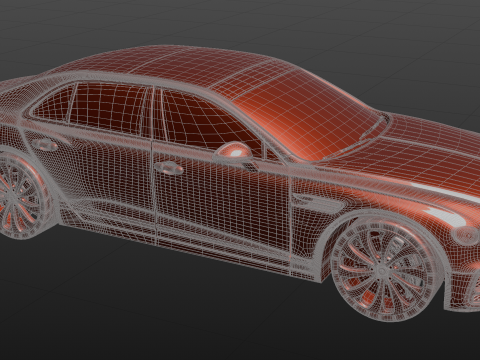Image resolution: width=480 pixels, height=360 pixels.
Task: Select the rear door side window
Action: pos(108,107)
